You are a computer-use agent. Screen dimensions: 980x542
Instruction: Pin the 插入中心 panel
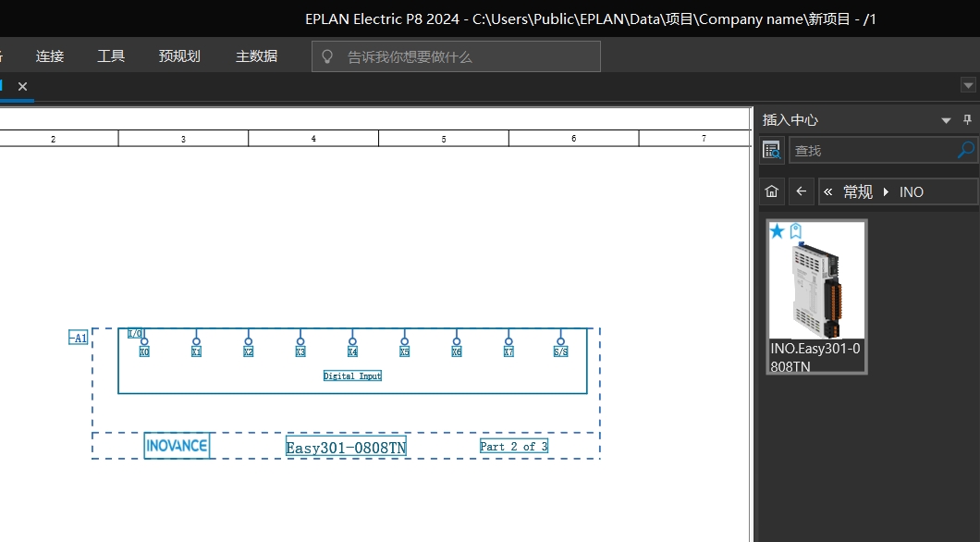click(967, 120)
